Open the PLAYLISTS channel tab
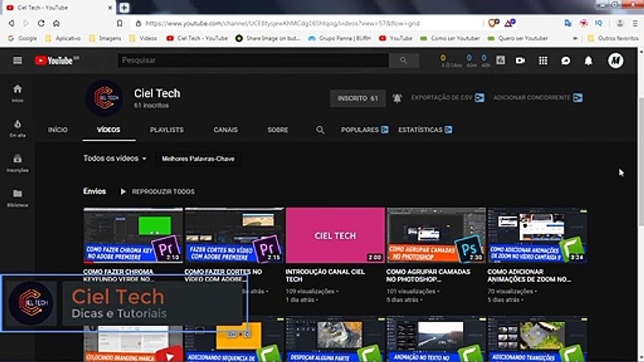Viewport: 644px width, 362px height. pos(167,130)
